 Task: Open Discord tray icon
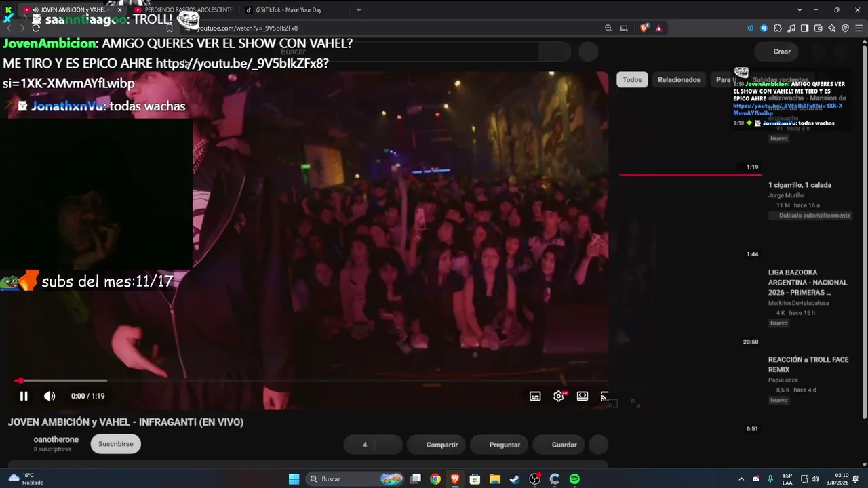point(756,479)
